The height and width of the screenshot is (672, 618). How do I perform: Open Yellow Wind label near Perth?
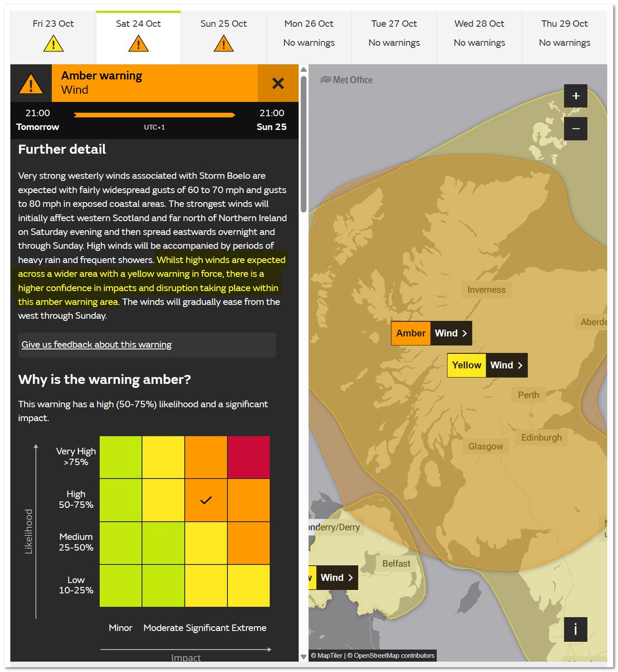pyautogui.click(x=487, y=365)
